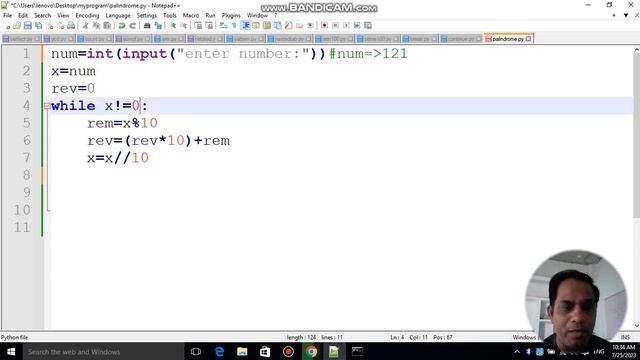Toggle synchronize vertical scrolling
The height and width of the screenshot is (360, 640).
[x=198, y=25]
